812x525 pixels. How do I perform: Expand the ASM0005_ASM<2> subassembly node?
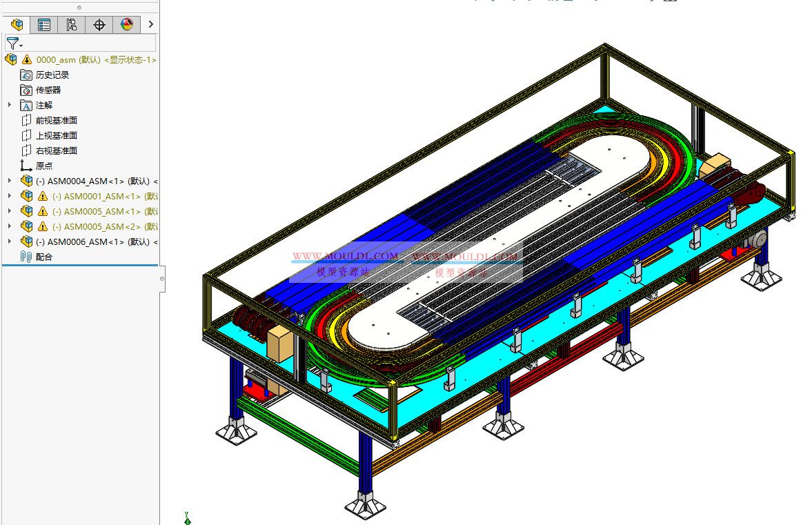10,226
